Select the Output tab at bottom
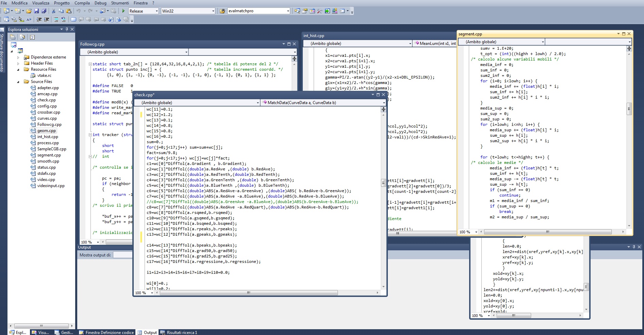Viewport: 644px width, 335px height. (x=147, y=332)
